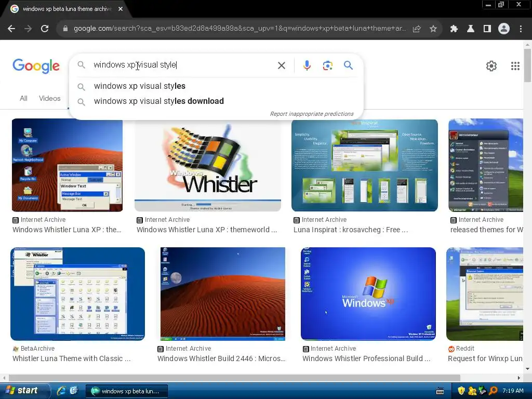Open Google quick settings gear
532x399 pixels.
(x=491, y=66)
